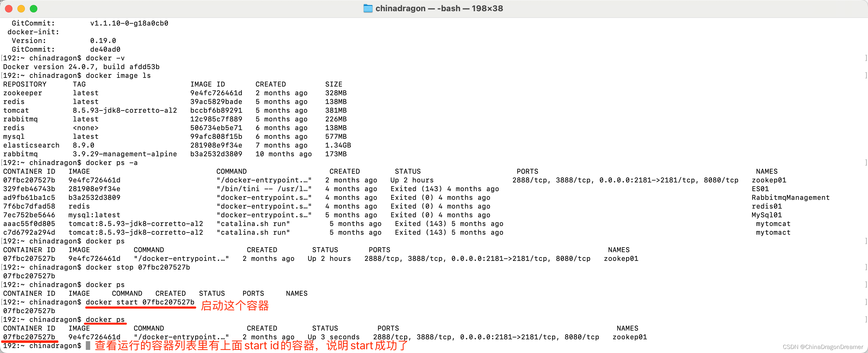Click the image ID '39ac5829bade'
868x353 pixels.
pos(216,102)
